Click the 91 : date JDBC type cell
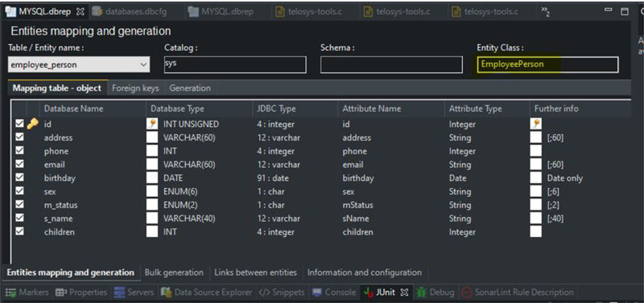 click(x=273, y=178)
